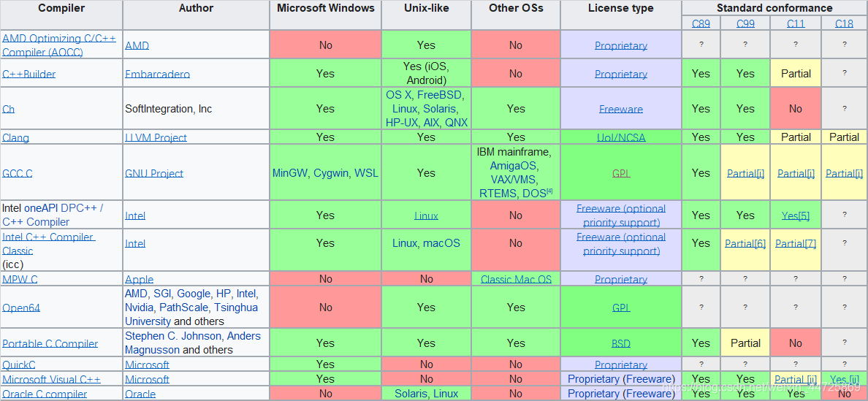The height and width of the screenshot is (401, 868).
Task: Click Proprietary license link in QuickC row
Action: 621,365
